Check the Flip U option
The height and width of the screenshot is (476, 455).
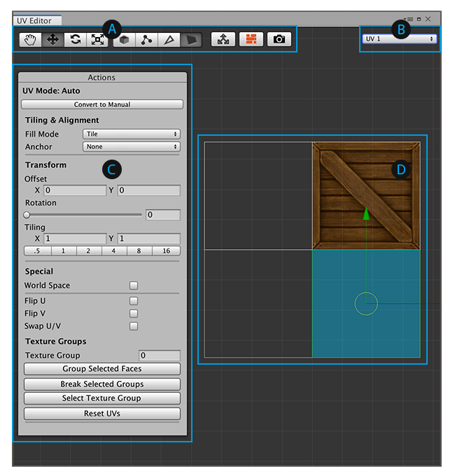(x=134, y=301)
